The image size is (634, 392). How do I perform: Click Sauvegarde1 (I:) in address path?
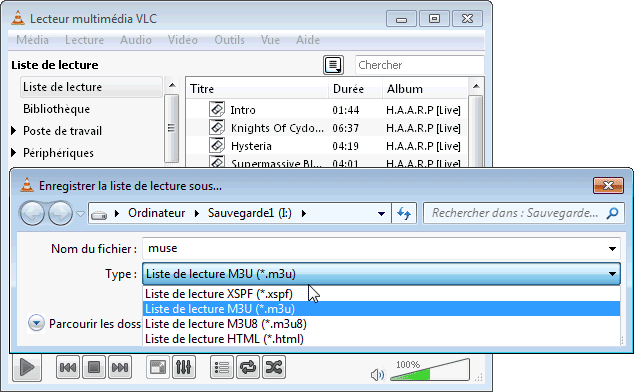coord(249,213)
